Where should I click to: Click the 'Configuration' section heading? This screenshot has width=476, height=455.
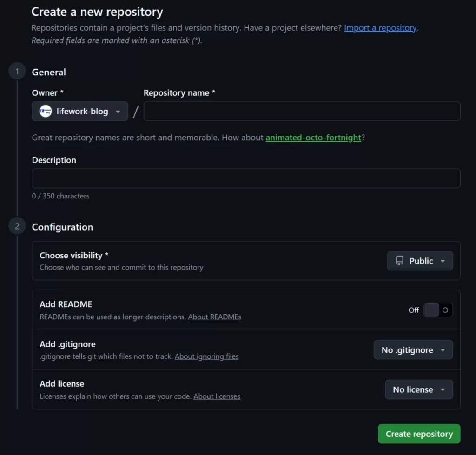[x=62, y=227]
